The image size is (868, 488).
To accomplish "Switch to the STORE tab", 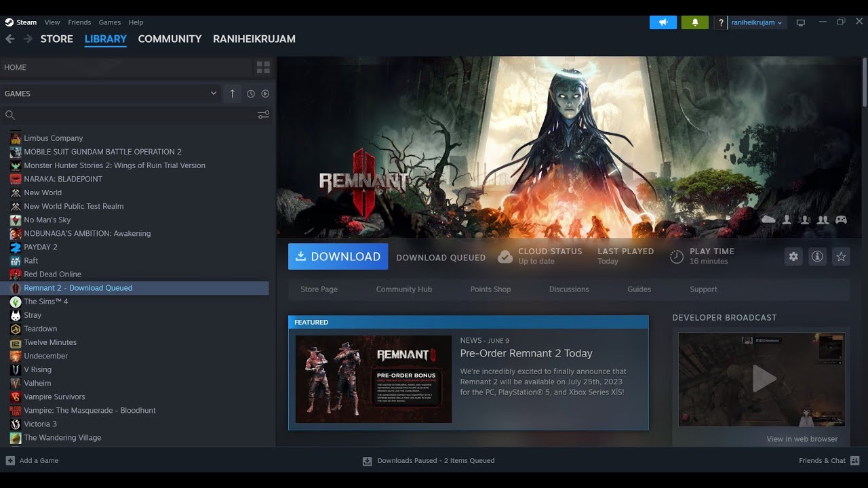I will tap(56, 39).
